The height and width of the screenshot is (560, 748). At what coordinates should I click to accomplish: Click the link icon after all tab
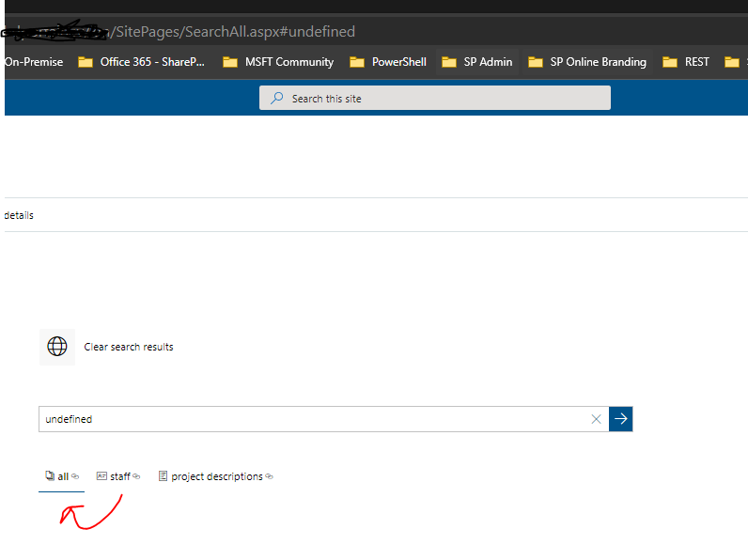tap(75, 476)
